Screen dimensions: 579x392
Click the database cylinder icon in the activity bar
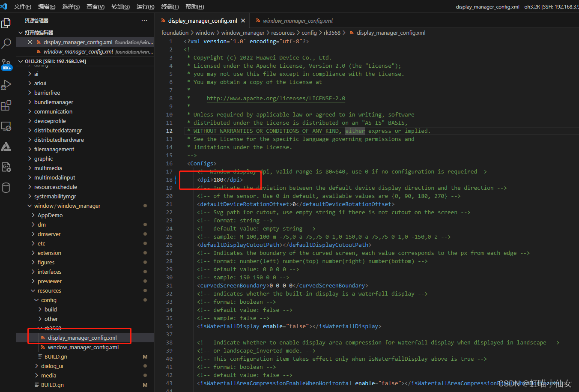pyautogui.click(x=6, y=188)
